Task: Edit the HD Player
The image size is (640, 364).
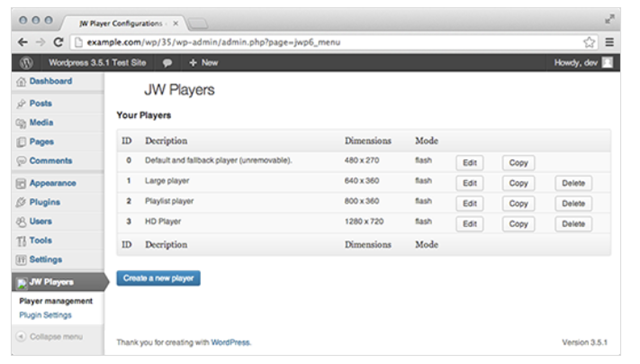Action: coord(470,224)
